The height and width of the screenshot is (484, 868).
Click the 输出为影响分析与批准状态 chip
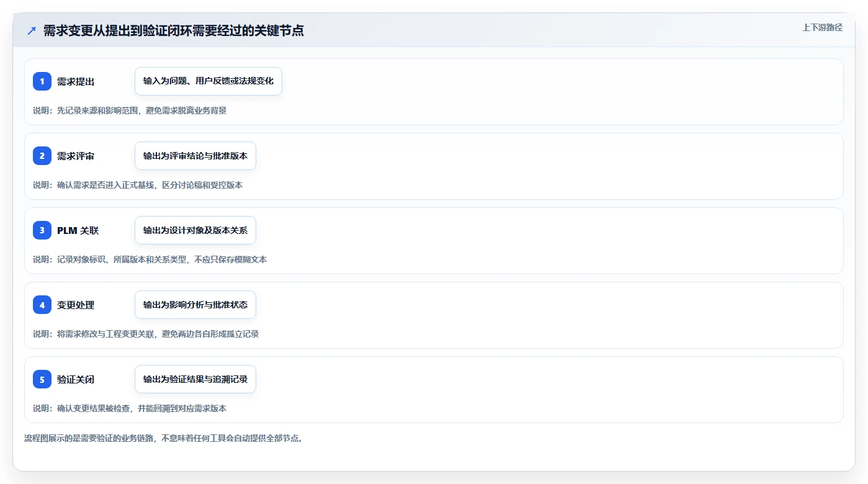point(195,305)
